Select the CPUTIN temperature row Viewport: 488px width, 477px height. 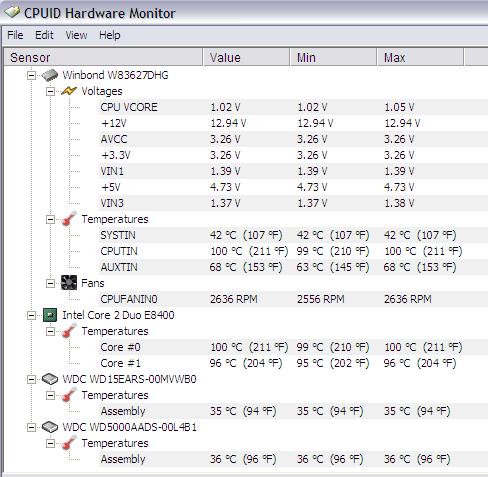293,251
